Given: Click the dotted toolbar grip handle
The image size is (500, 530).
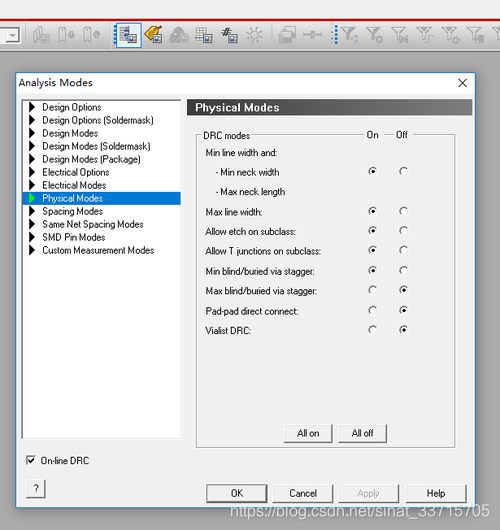Looking at the screenshot, I should 335,34.
